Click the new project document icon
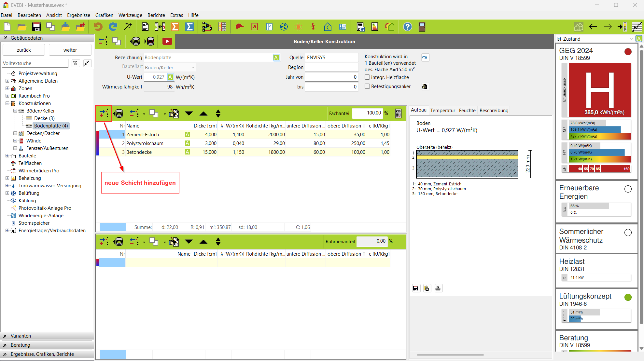 point(7,27)
